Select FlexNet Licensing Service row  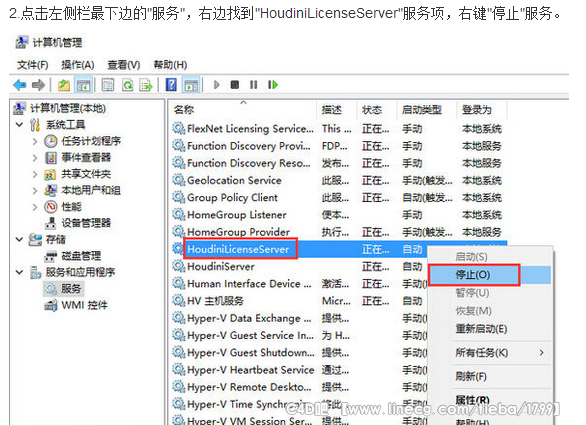point(338,129)
